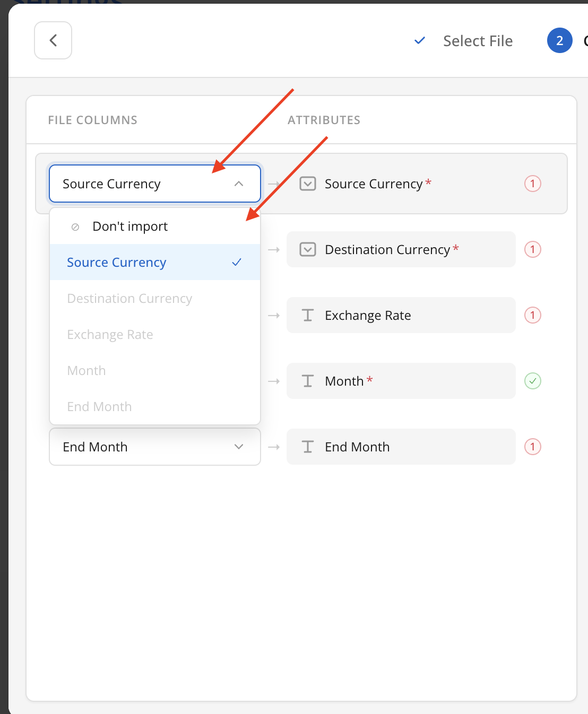Image resolution: width=588 pixels, height=714 pixels.
Task: Click the red error badge for Source Currency
Action: tap(533, 184)
